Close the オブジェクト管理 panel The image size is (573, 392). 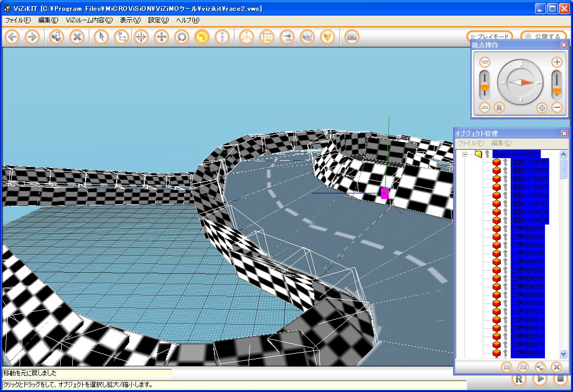pos(564,134)
